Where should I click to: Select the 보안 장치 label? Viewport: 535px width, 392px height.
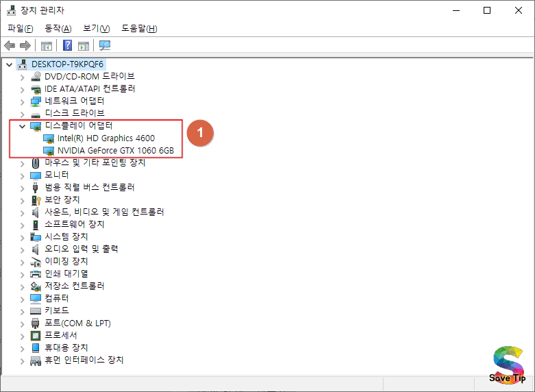coord(62,199)
